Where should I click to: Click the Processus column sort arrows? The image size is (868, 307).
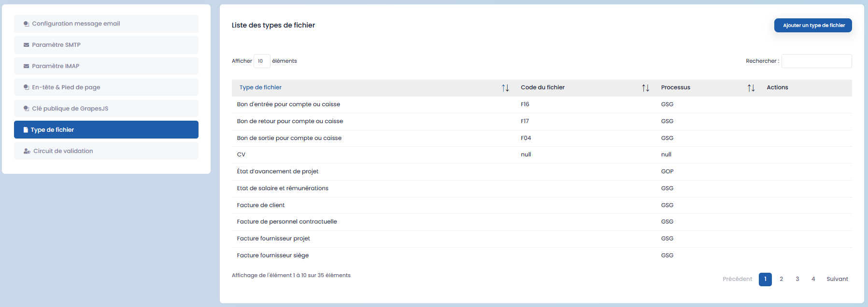click(x=751, y=88)
